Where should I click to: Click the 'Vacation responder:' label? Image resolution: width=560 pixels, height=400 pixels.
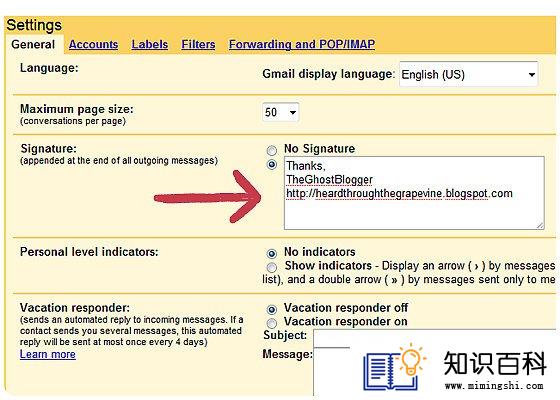[x=75, y=308]
